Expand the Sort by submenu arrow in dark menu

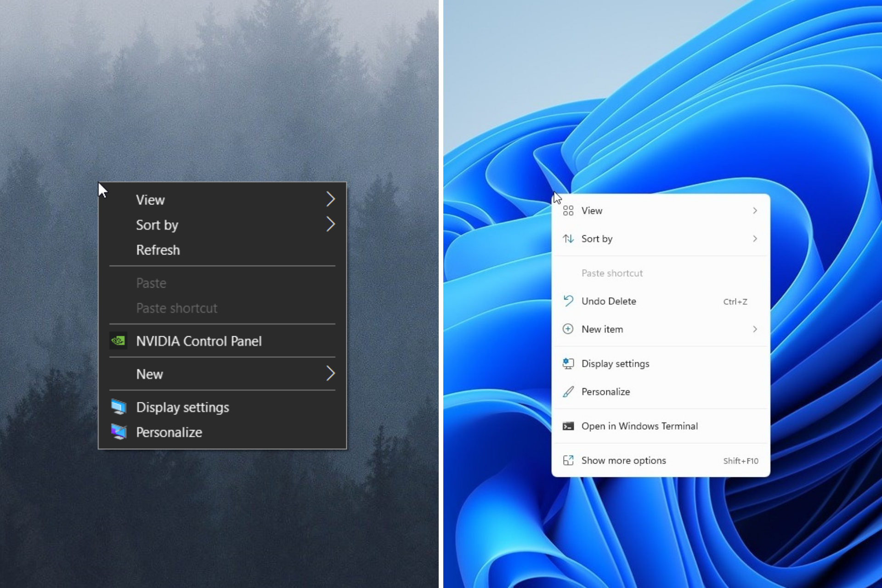(330, 224)
